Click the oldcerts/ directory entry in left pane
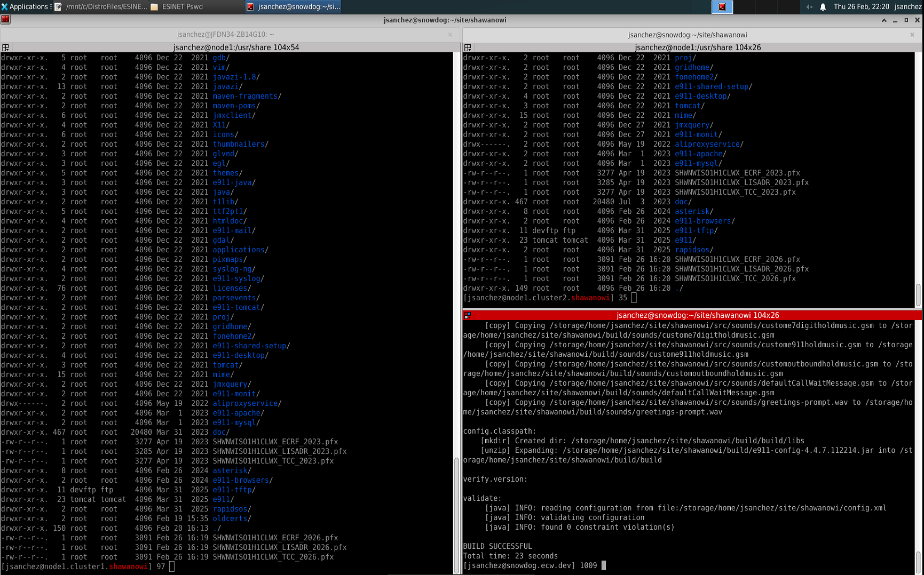This screenshot has width=924, height=575. pyautogui.click(x=232, y=518)
